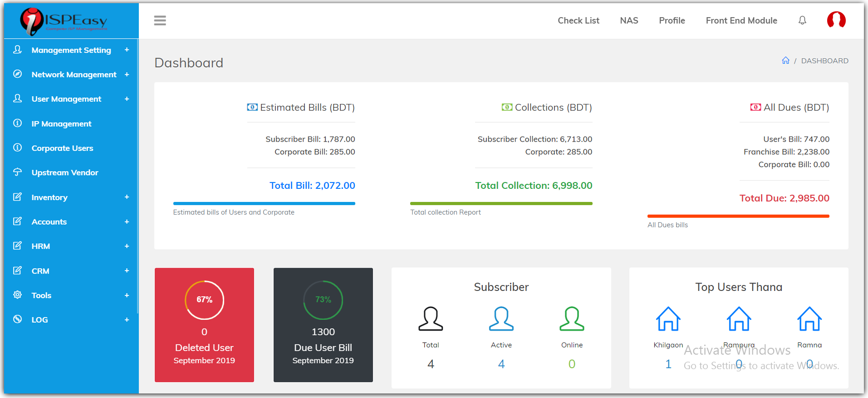Screen dimensions: 868x398
Task: Open the notifications bell
Action: 802,20
